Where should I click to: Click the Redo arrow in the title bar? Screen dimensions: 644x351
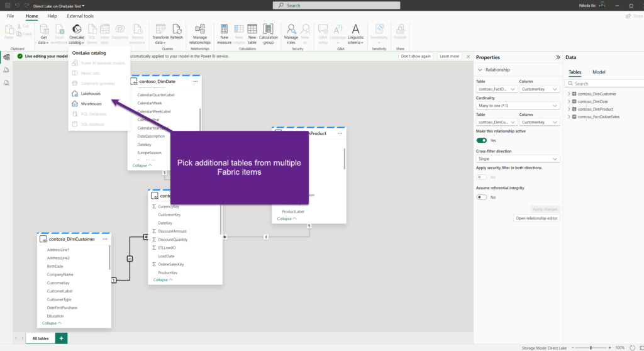pos(27,5)
